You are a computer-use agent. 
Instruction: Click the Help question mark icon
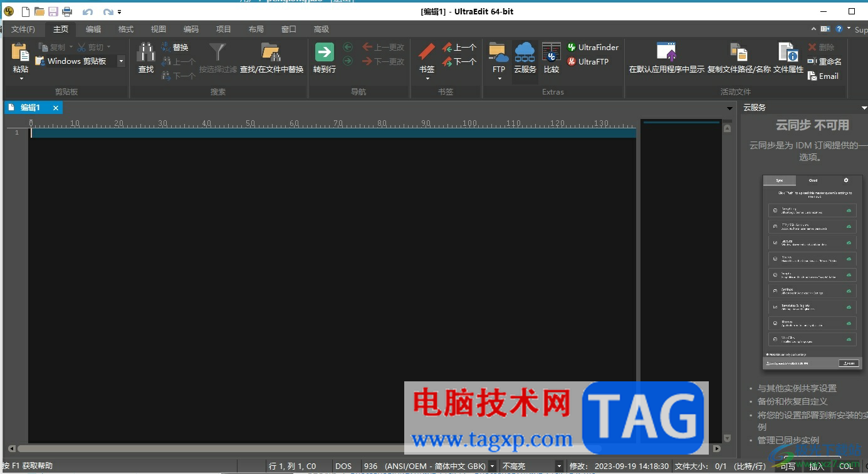click(x=839, y=29)
